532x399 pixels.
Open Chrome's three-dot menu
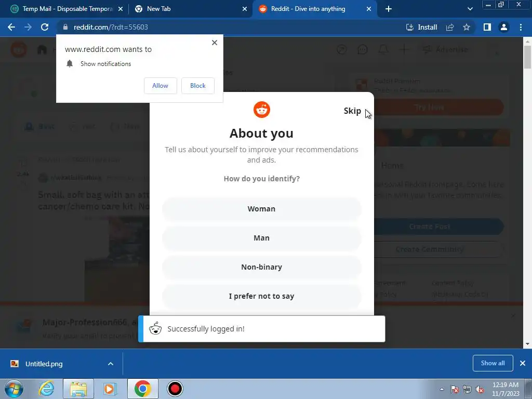(521, 27)
